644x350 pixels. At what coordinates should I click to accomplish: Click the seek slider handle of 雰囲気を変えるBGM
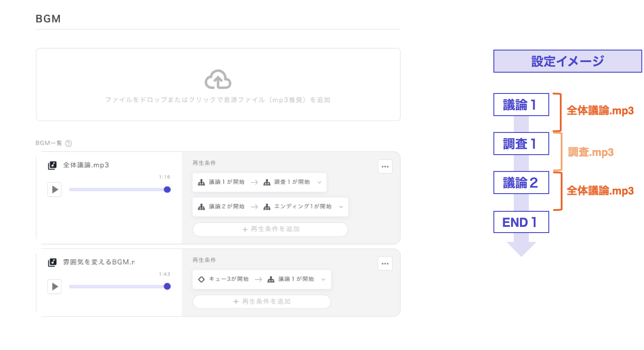167,287
